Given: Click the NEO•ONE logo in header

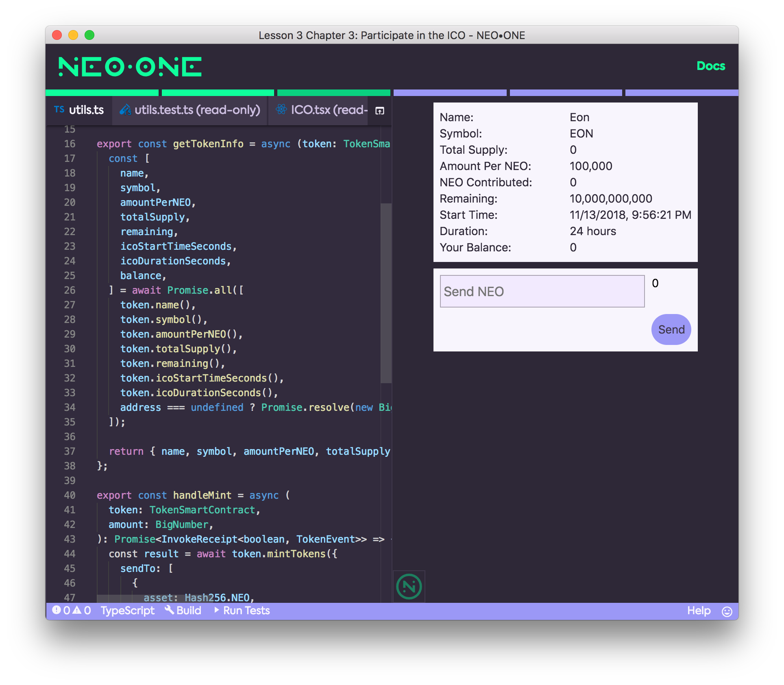Looking at the screenshot, I should click(130, 67).
